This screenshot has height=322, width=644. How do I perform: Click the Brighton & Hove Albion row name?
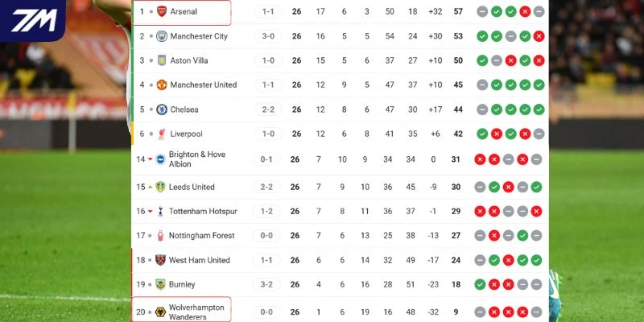(196, 159)
